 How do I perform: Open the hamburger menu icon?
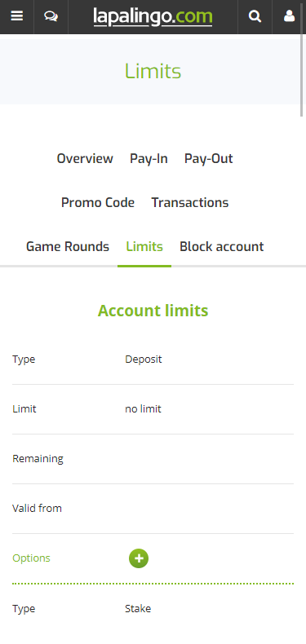coord(17,16)
